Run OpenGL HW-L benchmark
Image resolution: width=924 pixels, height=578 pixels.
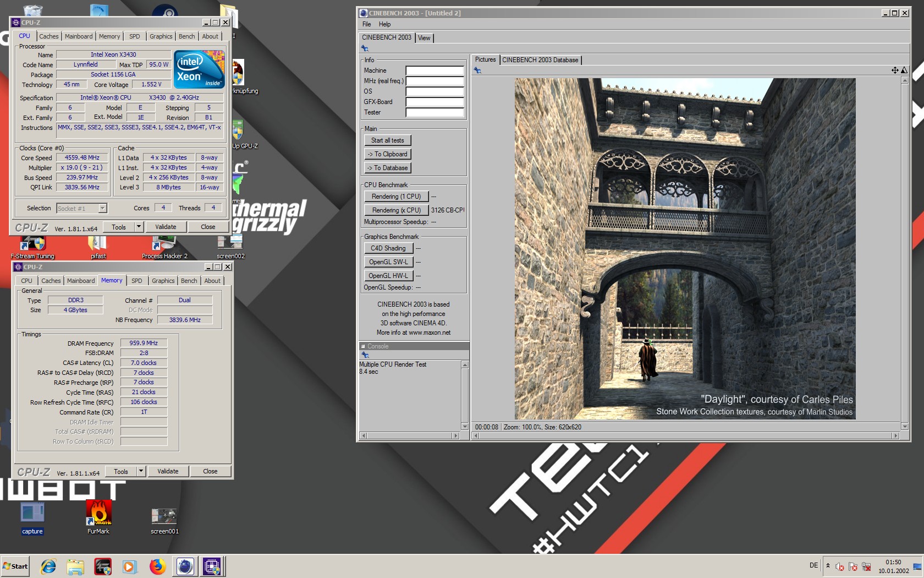pyautogui.click(x=388, y=276)
